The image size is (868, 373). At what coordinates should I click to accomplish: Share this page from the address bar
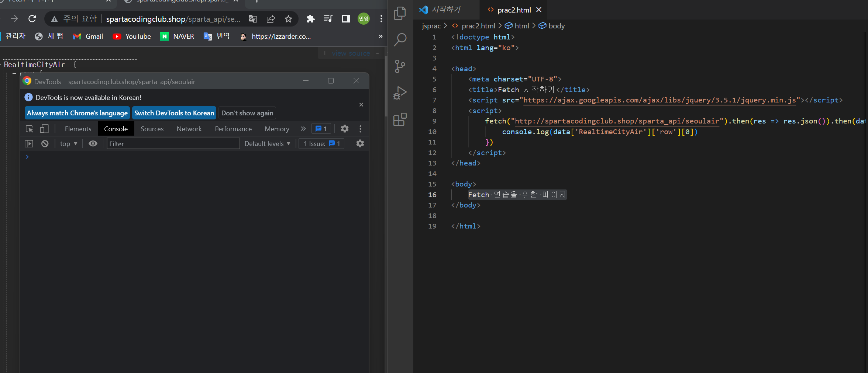[271, 19]
